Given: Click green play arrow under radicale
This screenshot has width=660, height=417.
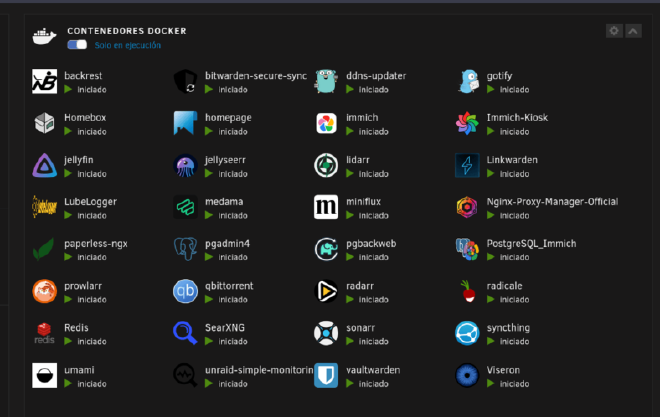Looking at the screenshot, I should tap(491, 299).
